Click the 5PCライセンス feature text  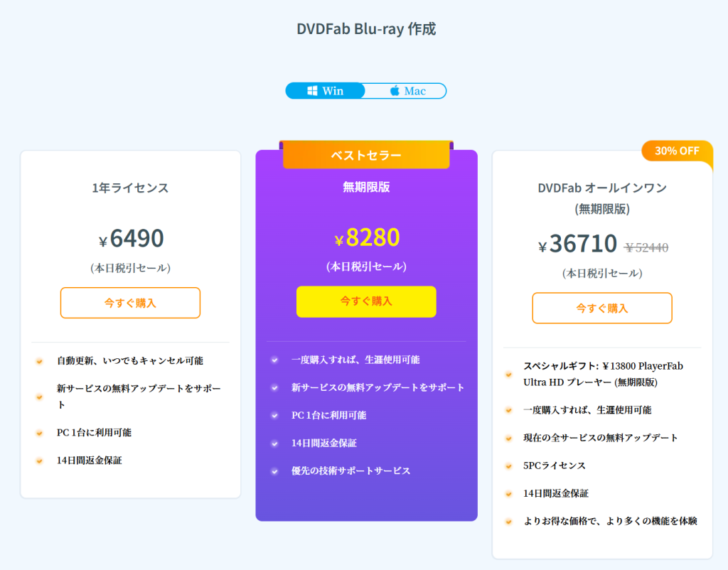click(555, 466)
